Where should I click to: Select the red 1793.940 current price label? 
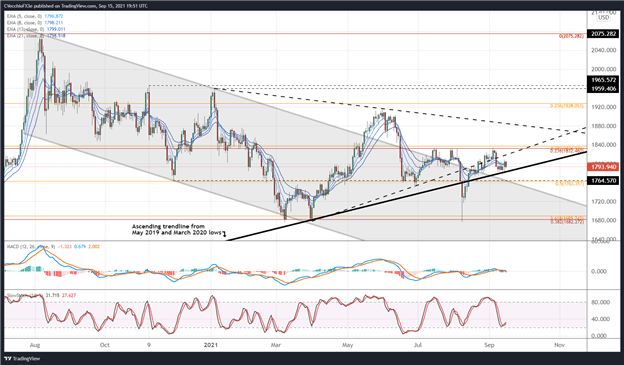pos(604,167)
